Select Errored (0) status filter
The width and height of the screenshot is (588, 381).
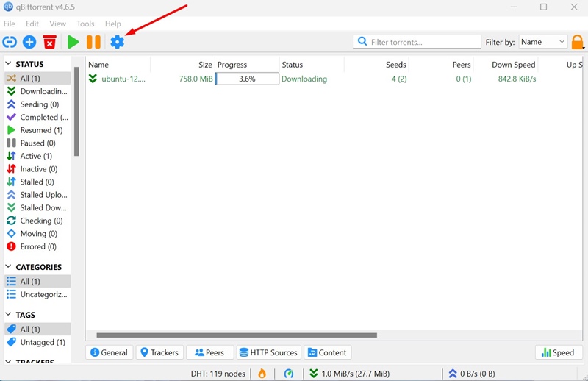(x=37, y=246)
